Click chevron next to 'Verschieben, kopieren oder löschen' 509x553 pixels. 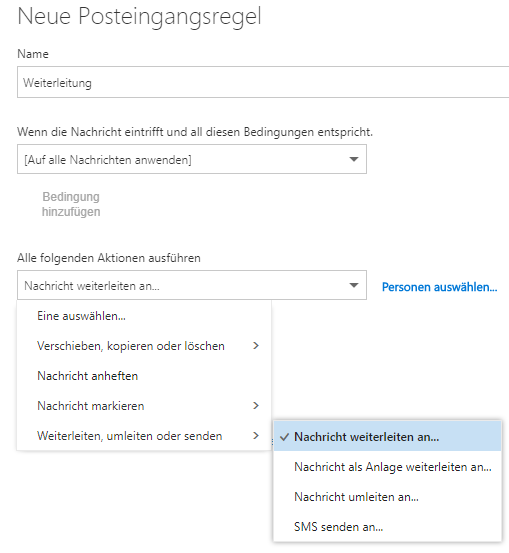256,346
